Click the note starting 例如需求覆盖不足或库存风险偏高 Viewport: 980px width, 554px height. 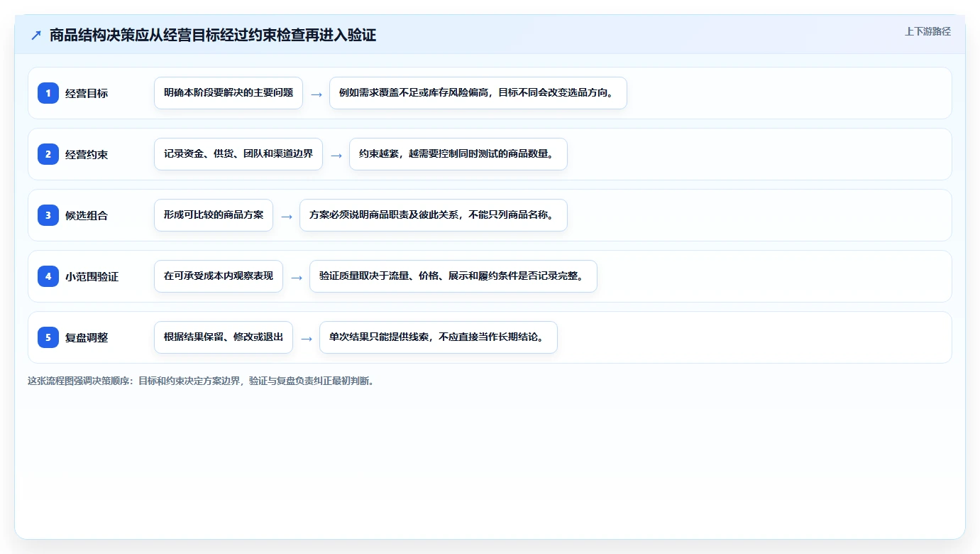(478, 93)
